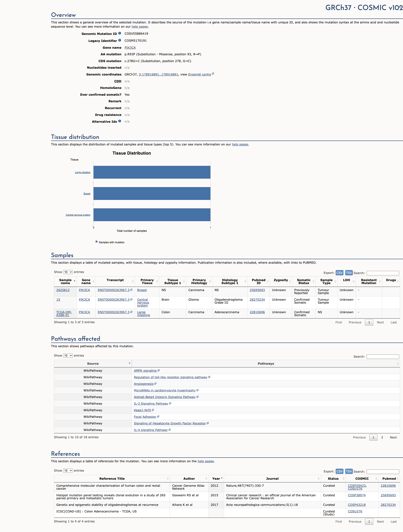Click Next in Pathways table pagination
Screen dimensions: 403x532
[x=393, y=437]
